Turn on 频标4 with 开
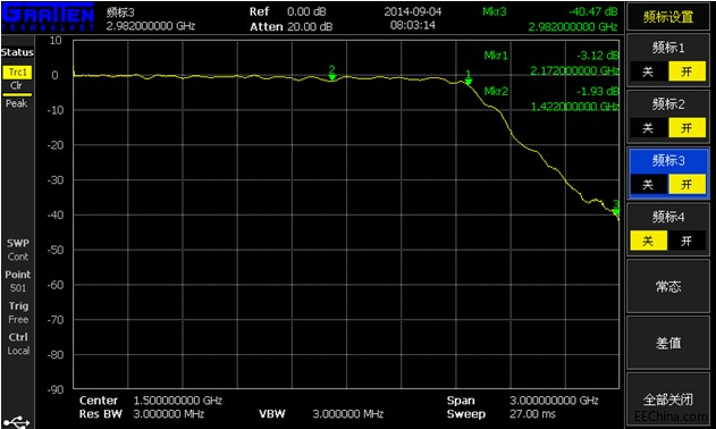716x429 pixels. 686,241
